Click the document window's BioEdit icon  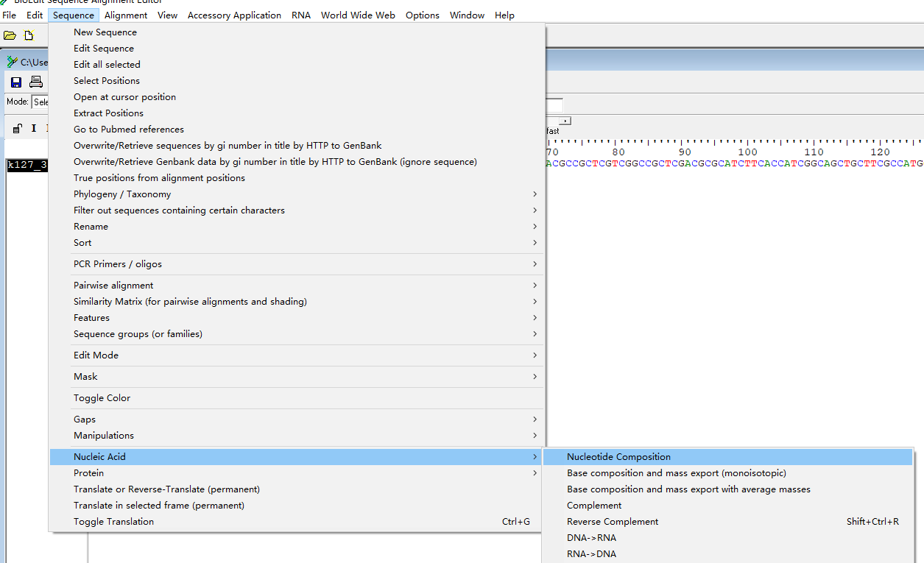click(x=13, y=62)
